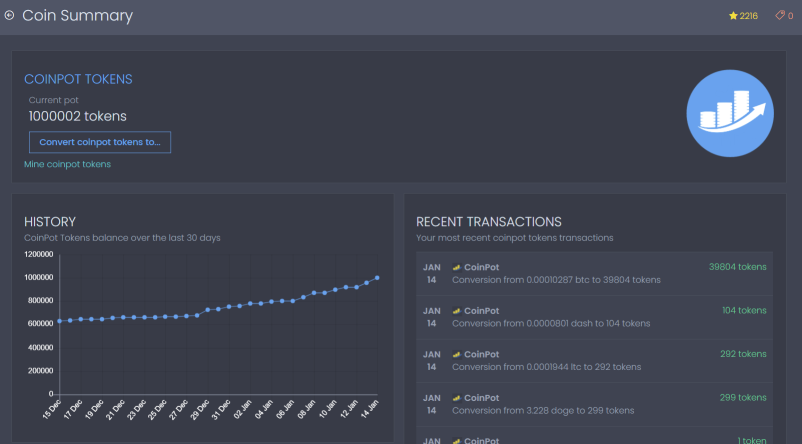Screen dimensions: 802x444
Task: Select the 14 Jan data point on chart
Action: tap(377, 278)
